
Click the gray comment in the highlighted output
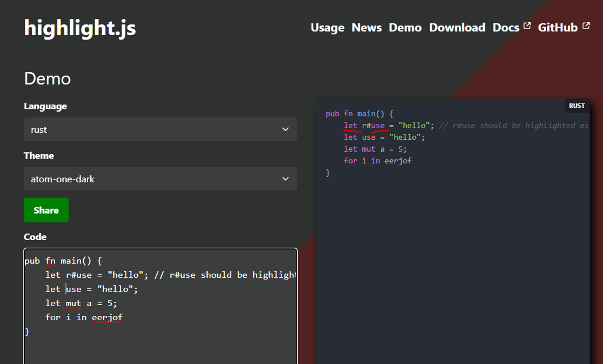(513, 126)
